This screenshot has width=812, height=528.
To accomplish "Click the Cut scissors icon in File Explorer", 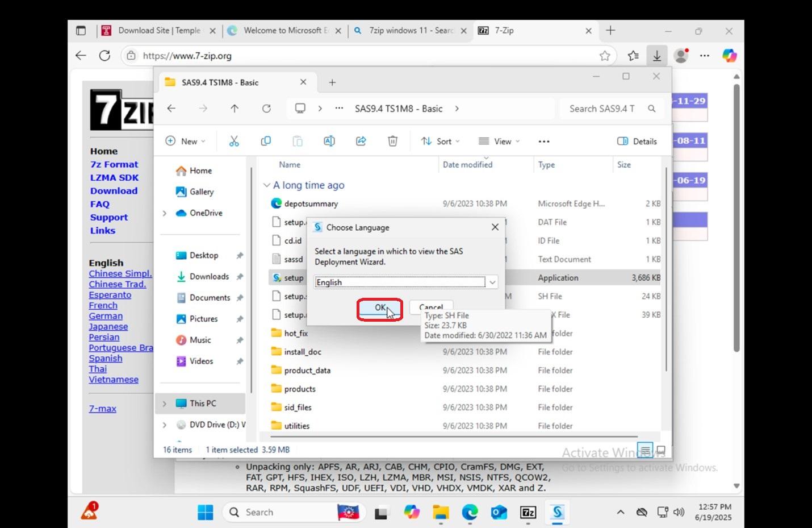I will [x=234, y=141].
